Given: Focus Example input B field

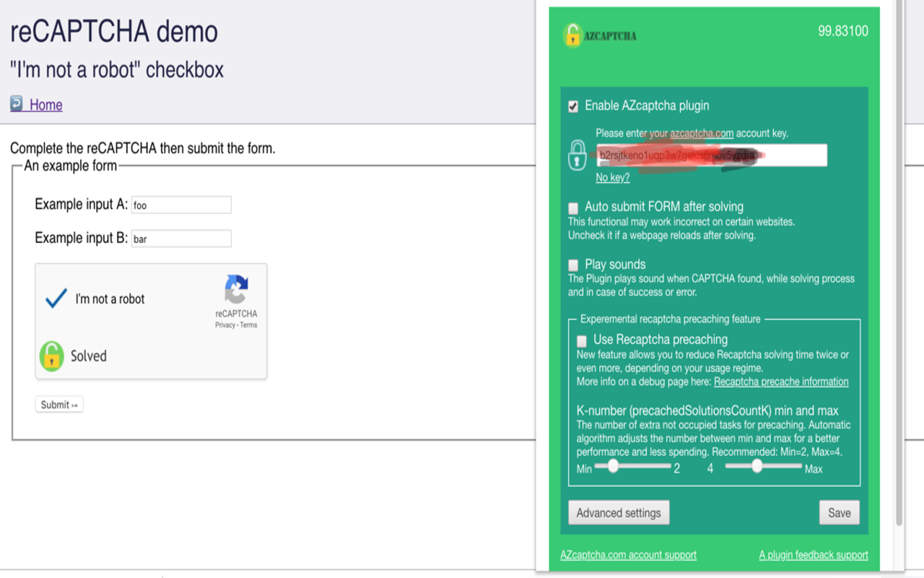Looking at the screenshot, I should pos(181,238).
